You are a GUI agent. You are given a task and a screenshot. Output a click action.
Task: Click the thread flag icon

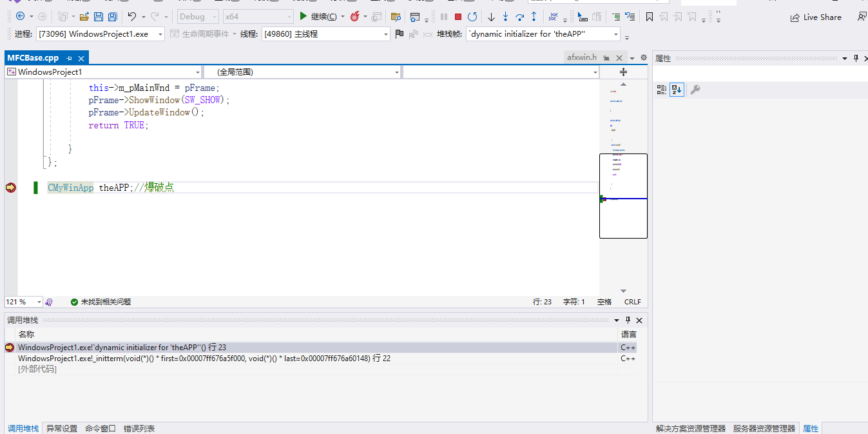click(399, 34)
